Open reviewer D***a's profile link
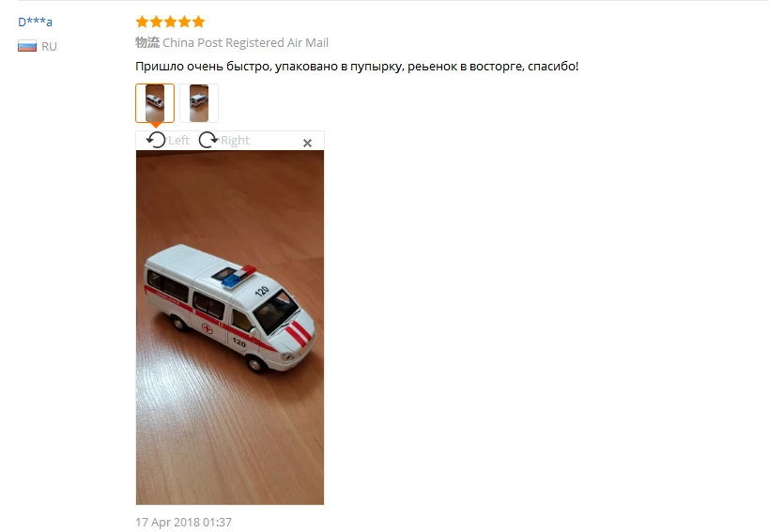This screenshot has width=769, height=532. [35, 22]
